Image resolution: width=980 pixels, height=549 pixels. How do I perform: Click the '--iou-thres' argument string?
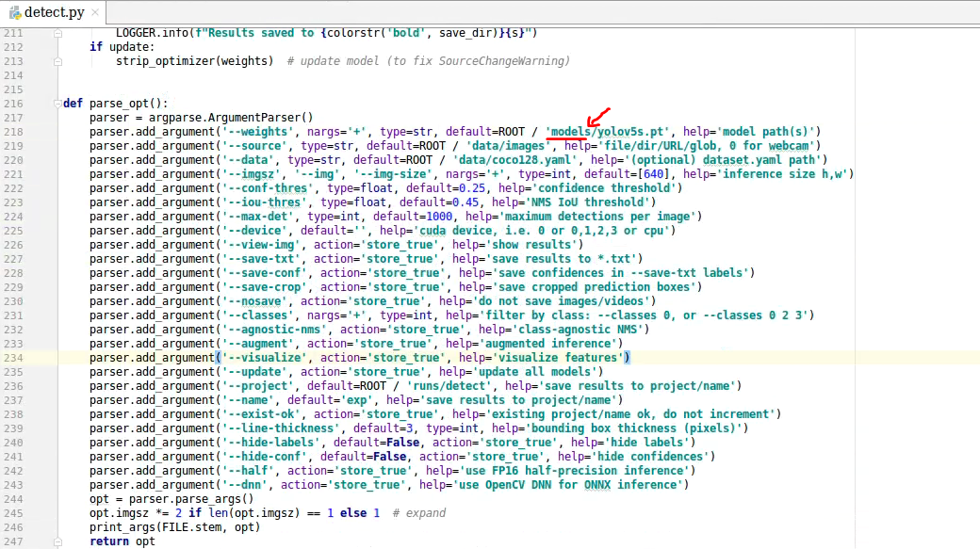pos(265,202)
